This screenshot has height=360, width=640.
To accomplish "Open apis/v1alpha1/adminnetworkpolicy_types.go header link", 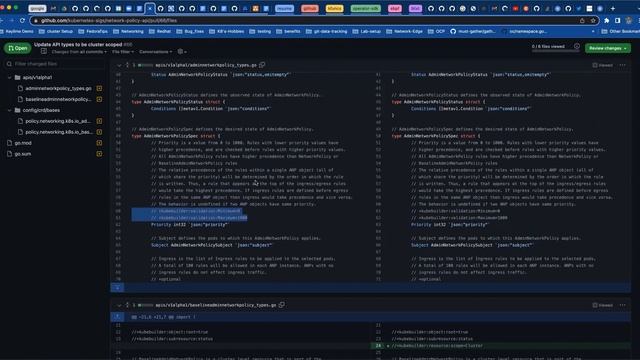I will pos(206,65).
